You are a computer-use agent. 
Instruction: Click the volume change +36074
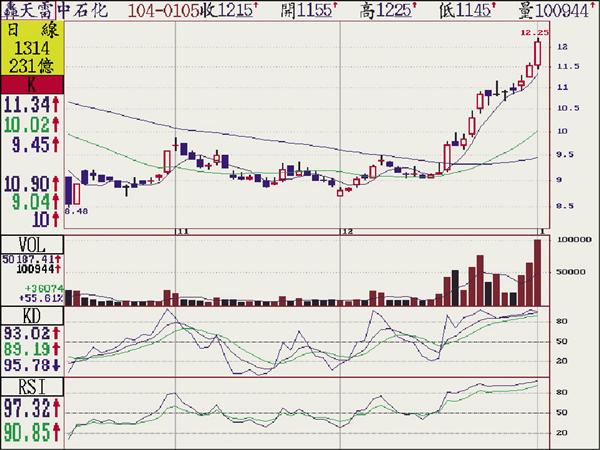pyautogui.click(x=44, y=289)
